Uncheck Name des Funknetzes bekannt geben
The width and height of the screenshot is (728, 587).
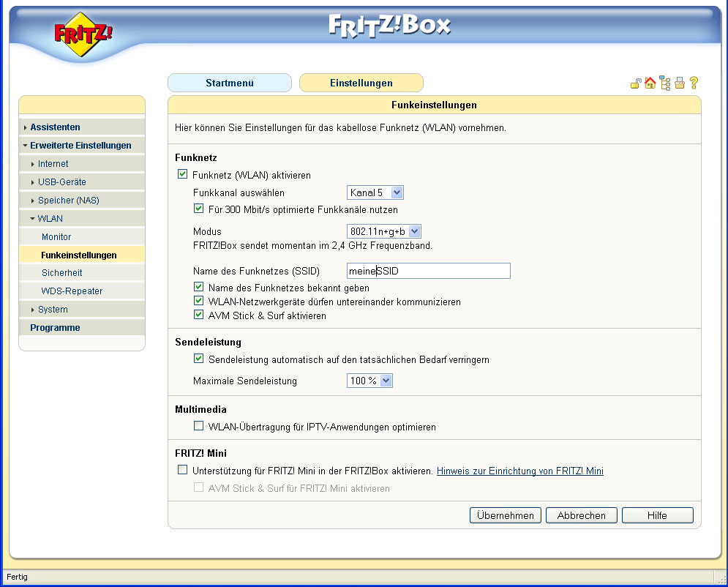click(199, 287)
